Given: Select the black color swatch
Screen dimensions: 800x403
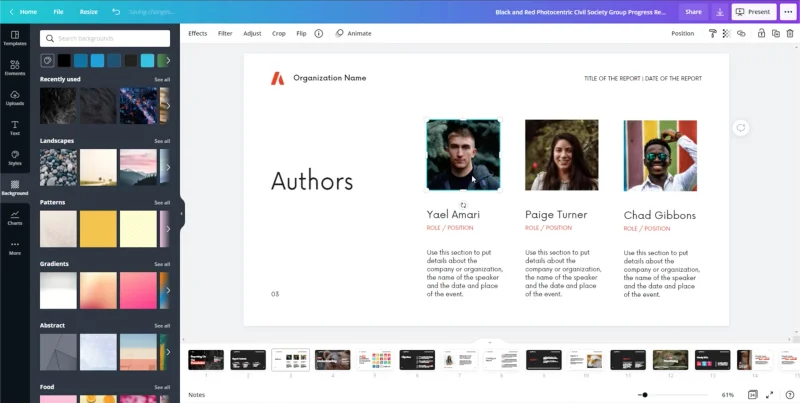Looking at the screenshot, I should [x=64, y=61].
